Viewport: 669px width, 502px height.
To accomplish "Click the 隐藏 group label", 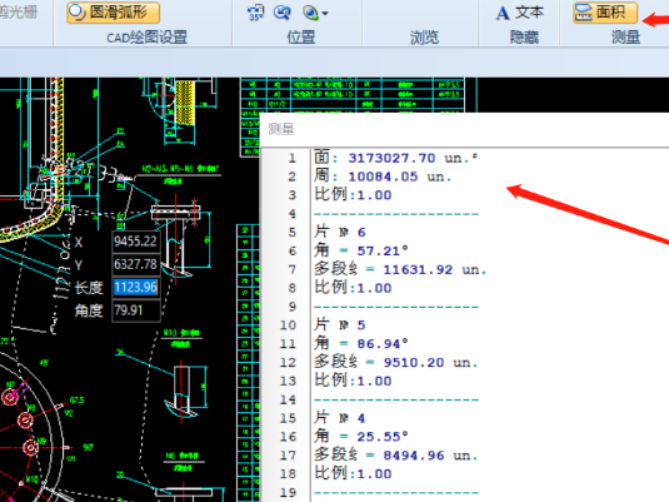I will [524, 38].
